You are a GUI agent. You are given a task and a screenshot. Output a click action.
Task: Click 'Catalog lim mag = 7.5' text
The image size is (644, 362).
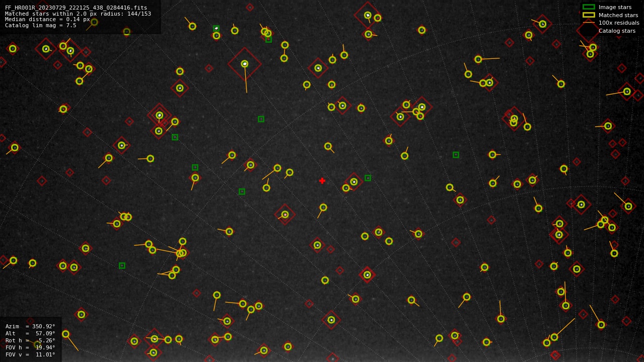coord(41,25)
